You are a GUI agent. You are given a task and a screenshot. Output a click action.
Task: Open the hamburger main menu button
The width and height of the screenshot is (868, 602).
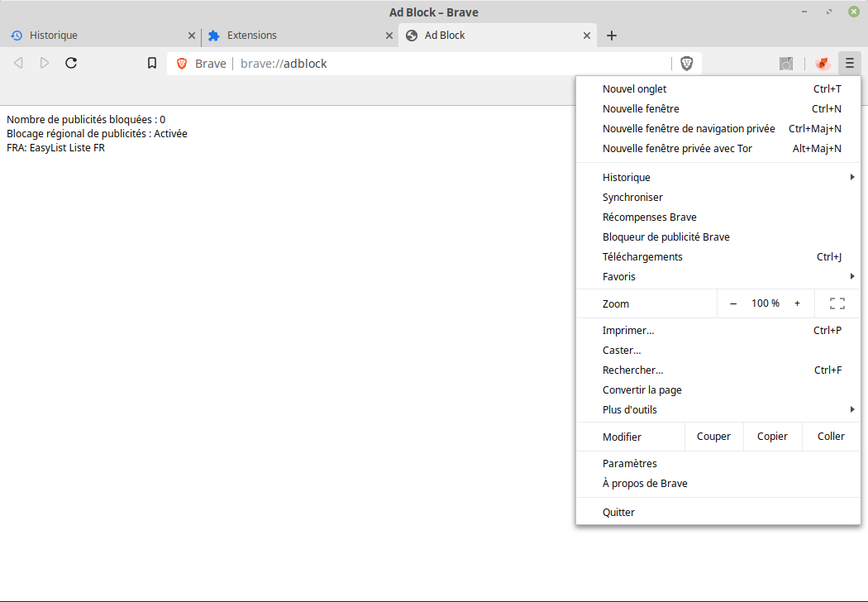point(849,64)
